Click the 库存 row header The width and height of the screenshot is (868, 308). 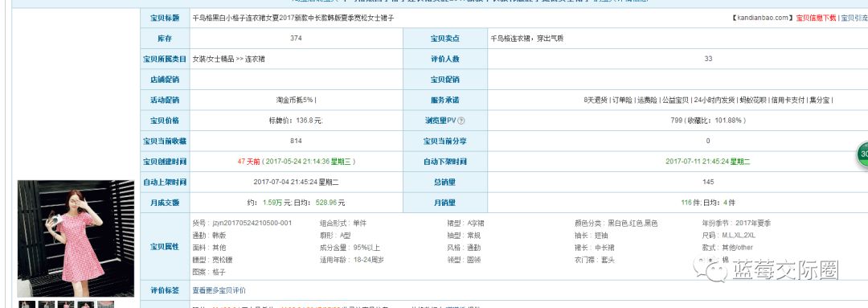[165, 39]
